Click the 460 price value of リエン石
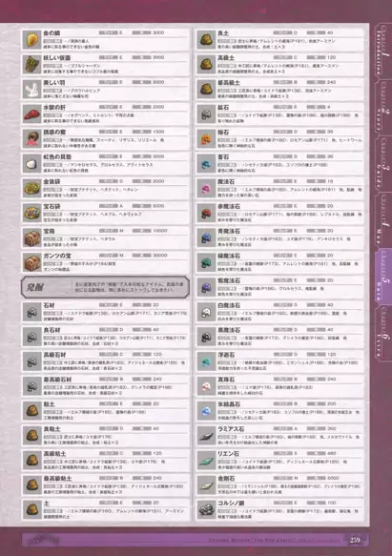The width and height of the screenshot is (392, 556). (x=332, y=453)
